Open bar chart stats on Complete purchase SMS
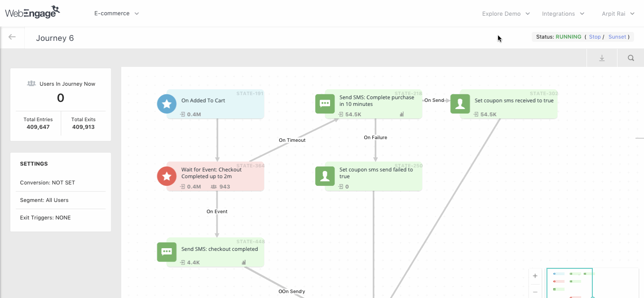Viewport: 644px width, 298px height. click(x=401, y=114)
